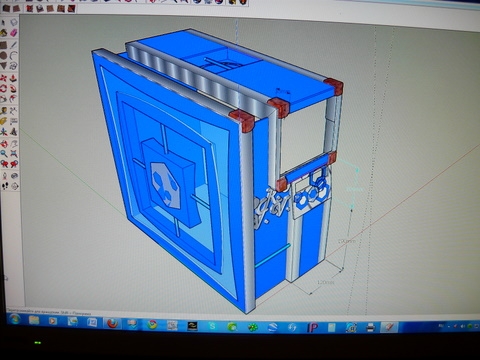
Task: Select the Tape Measure tool
Action: (x=4, y=111)
